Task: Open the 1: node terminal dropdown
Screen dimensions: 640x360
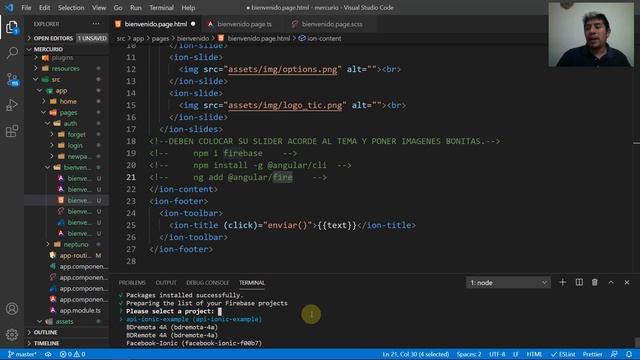Action: point(508,282)
